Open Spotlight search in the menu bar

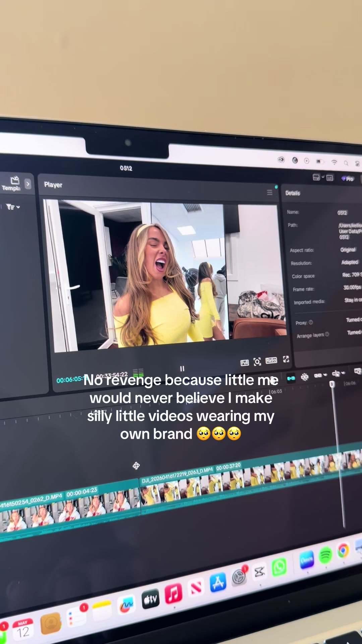click(346, 163)
